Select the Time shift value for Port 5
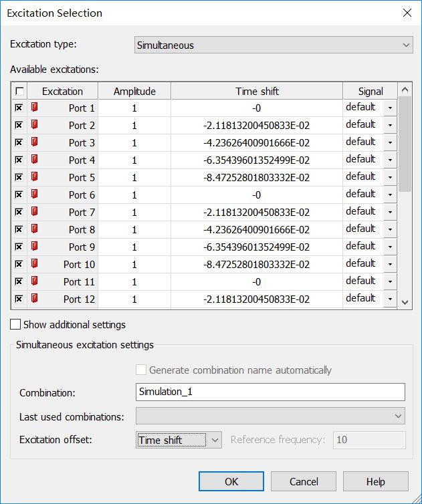Viewport: 422px width, 504px height. (257, 177)
